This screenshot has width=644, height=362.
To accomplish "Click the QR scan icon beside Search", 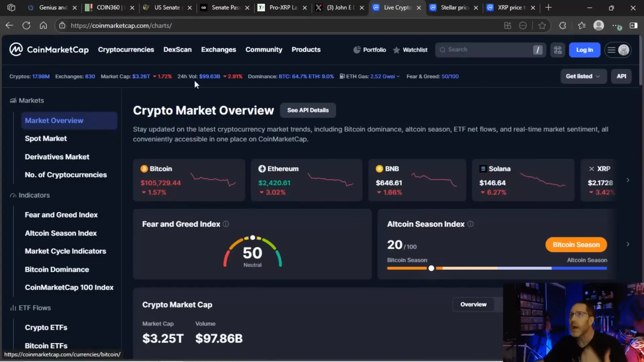I will 558,50.
